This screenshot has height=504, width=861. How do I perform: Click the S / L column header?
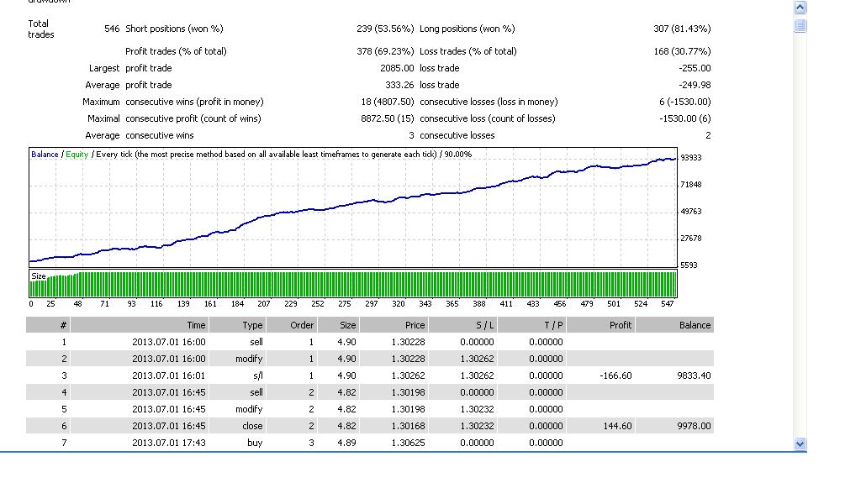pos(463,325)
